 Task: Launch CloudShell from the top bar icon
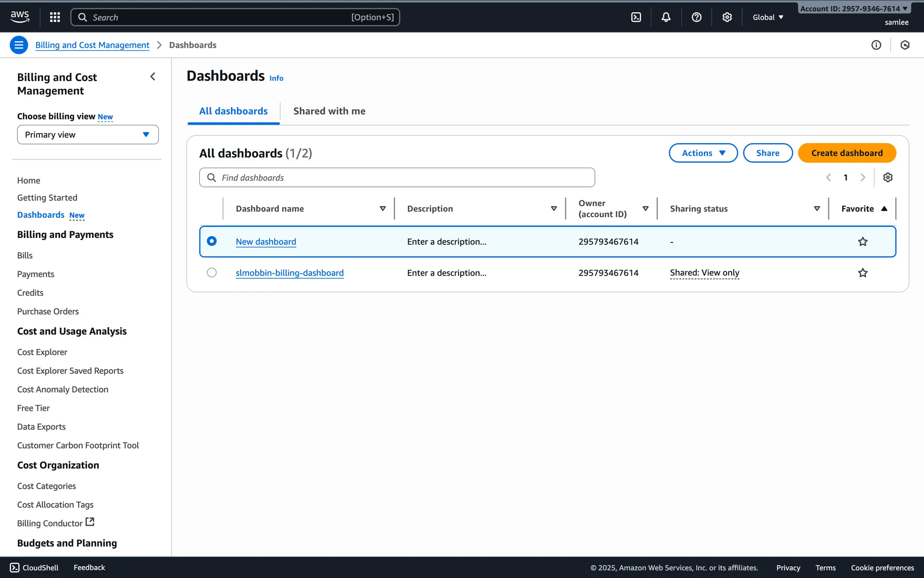tap(636, 17)
